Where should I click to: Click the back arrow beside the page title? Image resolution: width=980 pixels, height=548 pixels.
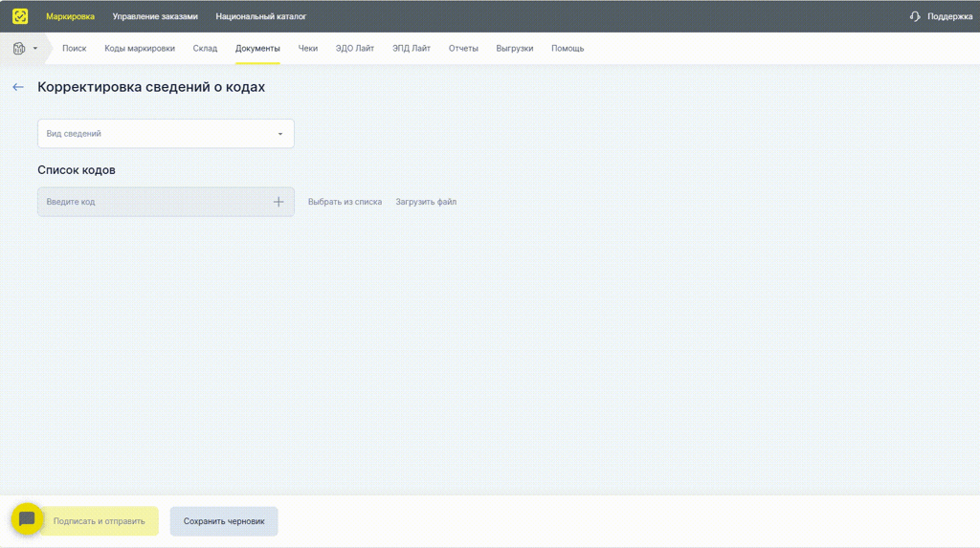coord(18,87)
